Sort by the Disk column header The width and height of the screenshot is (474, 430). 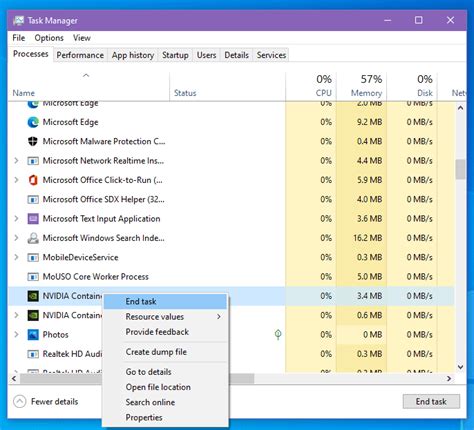(412, 86)
